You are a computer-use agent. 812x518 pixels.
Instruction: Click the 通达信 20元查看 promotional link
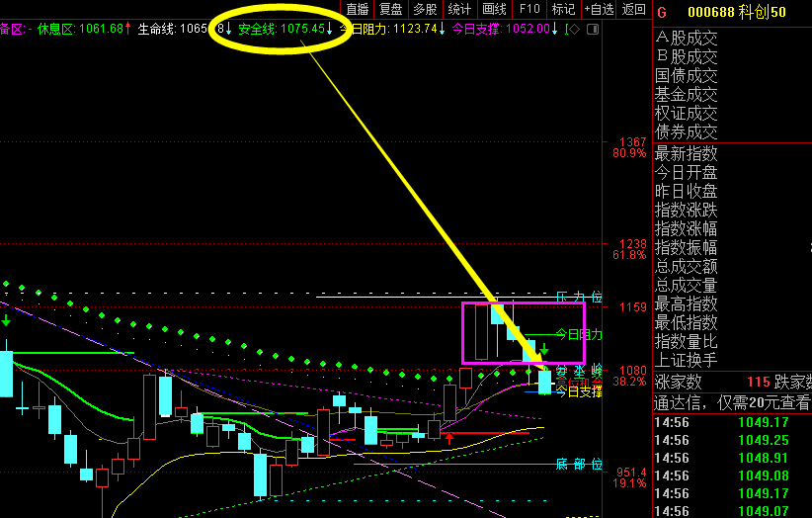[x=732, y=402]
